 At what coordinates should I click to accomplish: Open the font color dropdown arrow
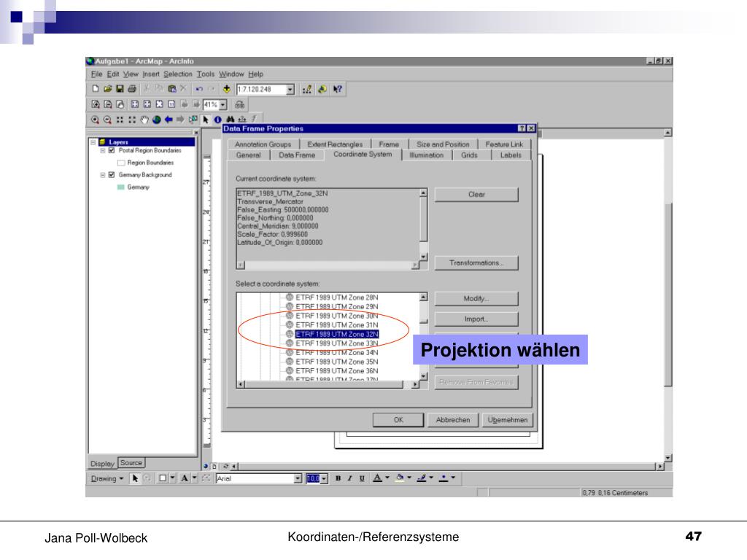[x=387, y=478]
